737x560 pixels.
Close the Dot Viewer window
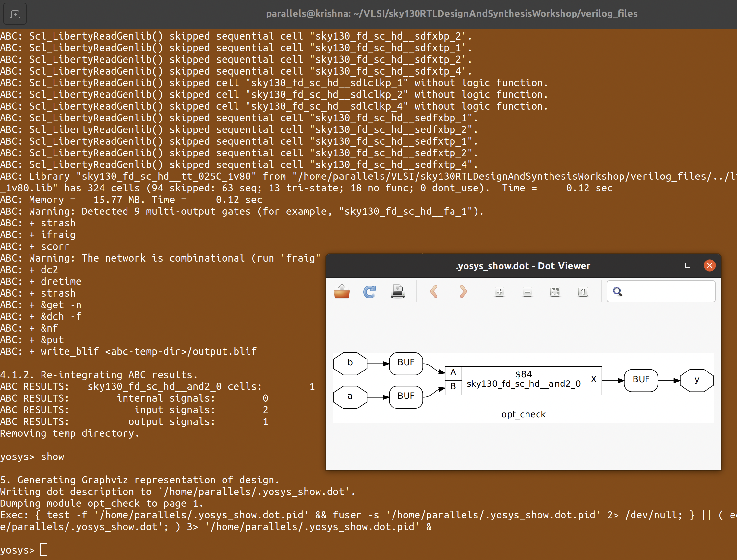tap(709, 266)
